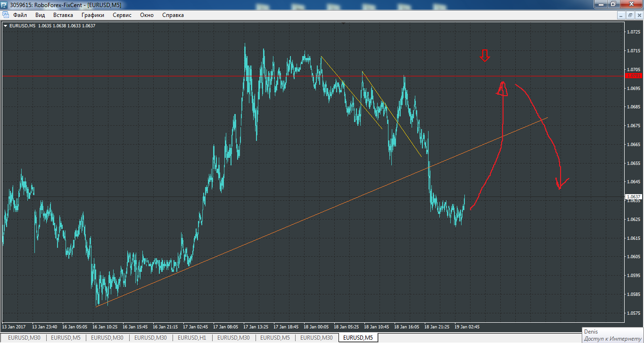The image size is (644, 343).
Task: Open the Сервис menu
Action: [122, 15]
